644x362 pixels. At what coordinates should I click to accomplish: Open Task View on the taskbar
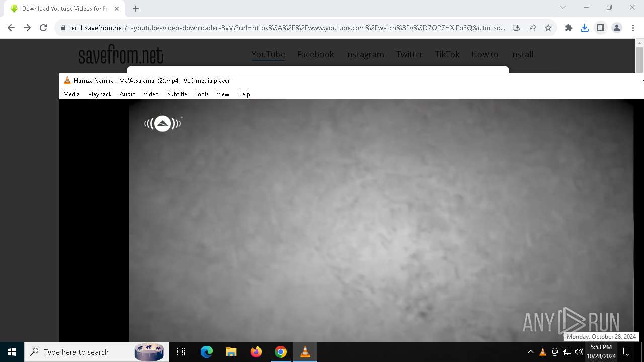[181, 352]
